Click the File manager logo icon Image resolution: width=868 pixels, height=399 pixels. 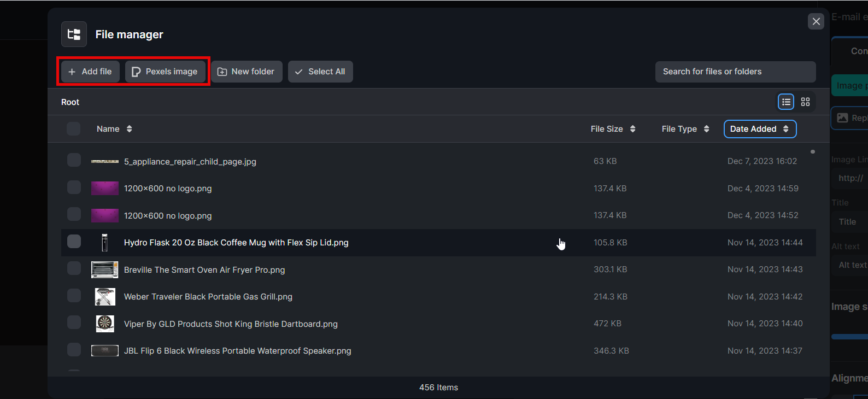(x=74, y=34)
